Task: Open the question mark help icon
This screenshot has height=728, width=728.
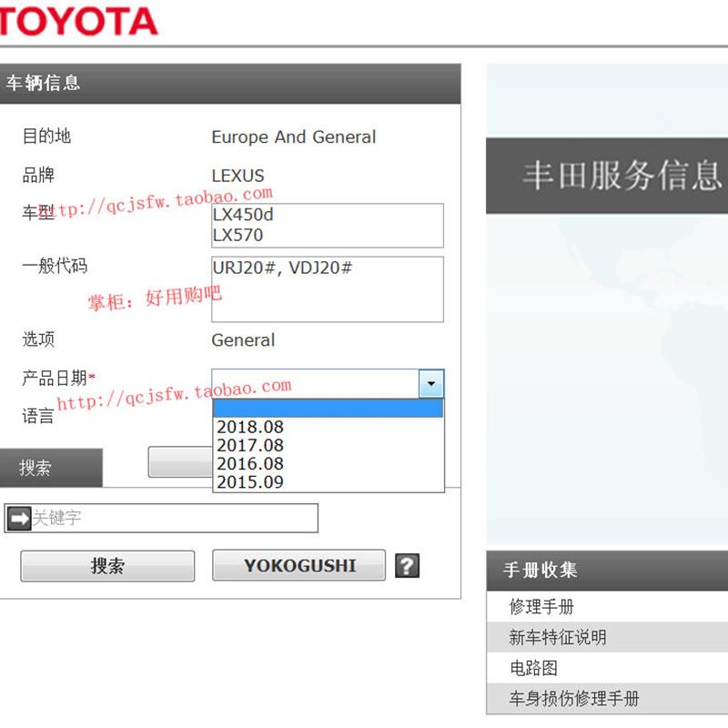Action: pos(407,565)
